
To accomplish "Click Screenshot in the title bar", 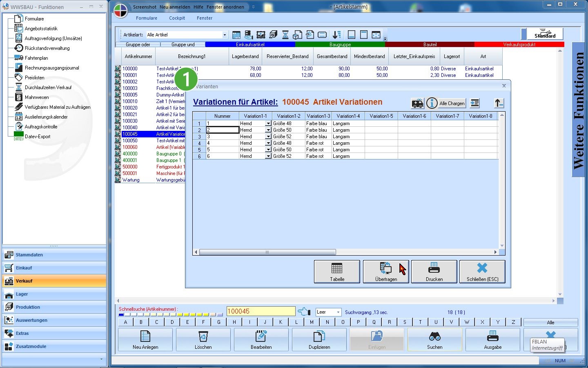I will 145,7.
